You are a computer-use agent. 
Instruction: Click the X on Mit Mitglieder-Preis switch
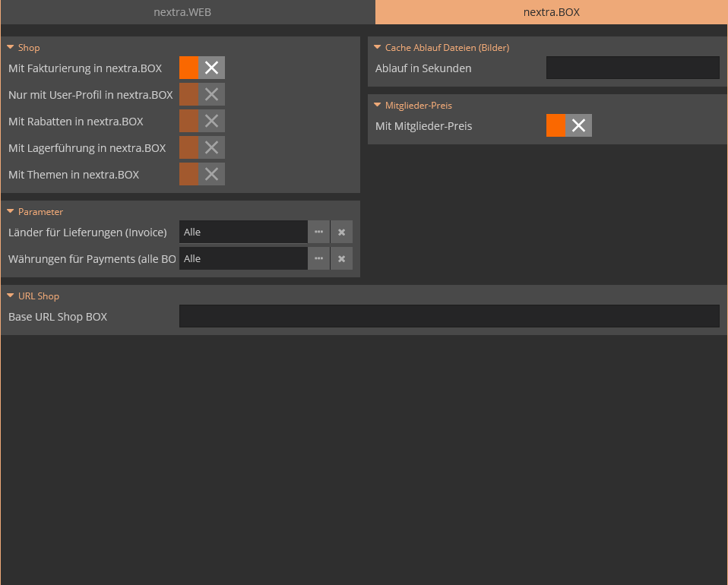pos(580,125)
